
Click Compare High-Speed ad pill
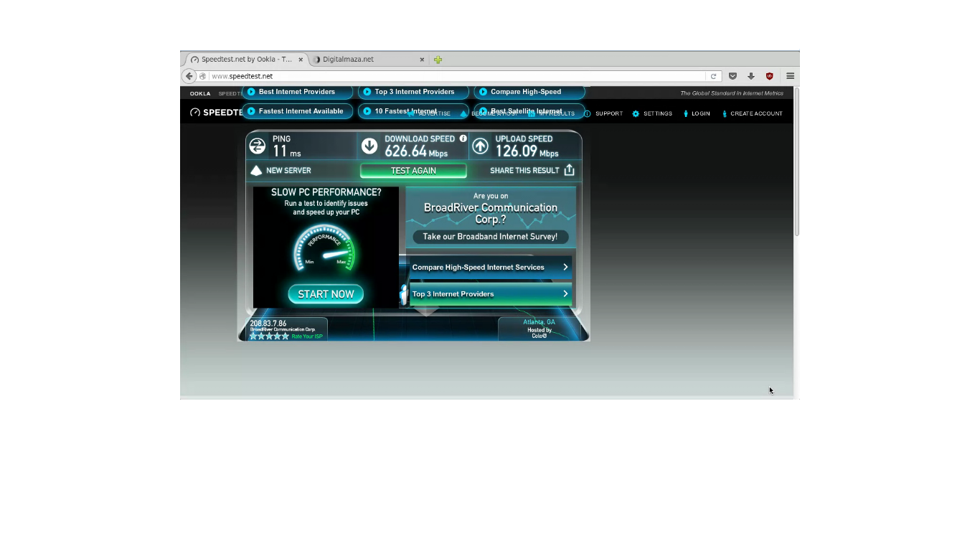pos(529,92)
